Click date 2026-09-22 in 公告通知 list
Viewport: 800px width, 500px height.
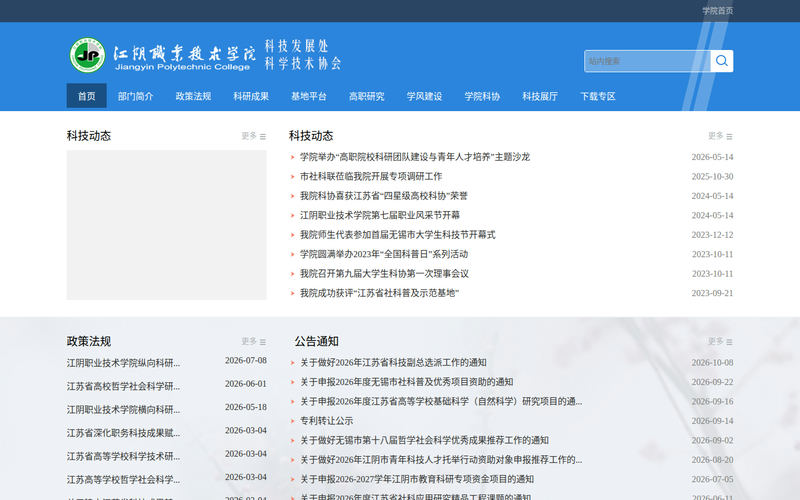pyautogui.click(x=712, y=382)
